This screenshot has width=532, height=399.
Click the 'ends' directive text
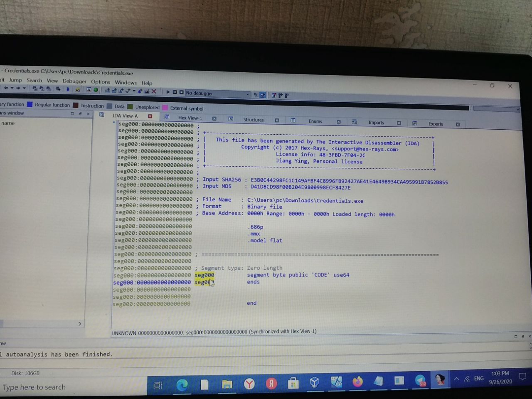click(253, 282)
